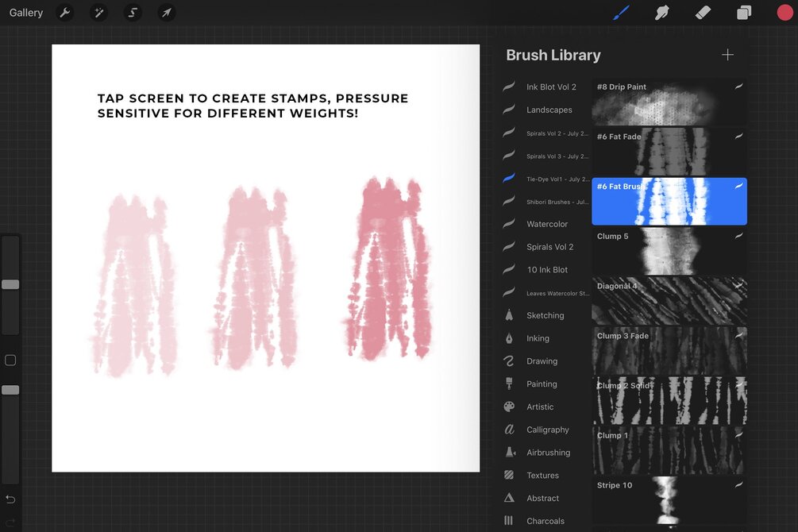The height and width of the screenshot is (532, 798).
Task: Select the Stripe 10 brush
Action: coord(669,501)
